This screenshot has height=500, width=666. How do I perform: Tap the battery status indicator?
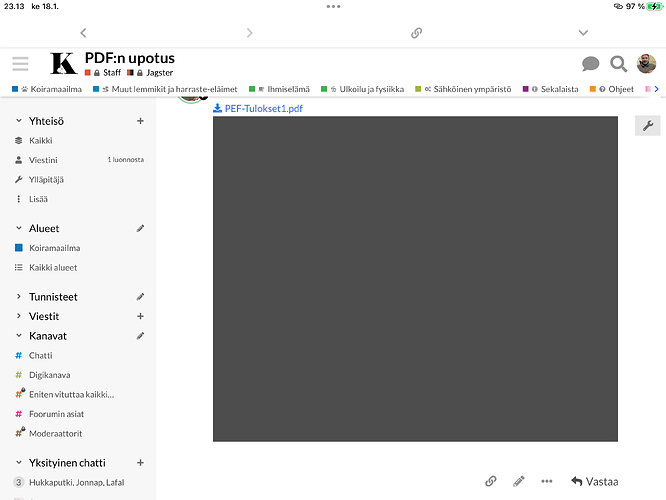[654, 6]
